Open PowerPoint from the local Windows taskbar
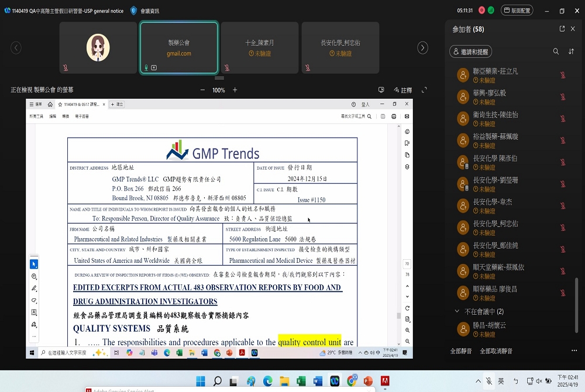Image resolution: width=585 pixels, height=392 pixels. pyautogui.click(x=368, y=381)
